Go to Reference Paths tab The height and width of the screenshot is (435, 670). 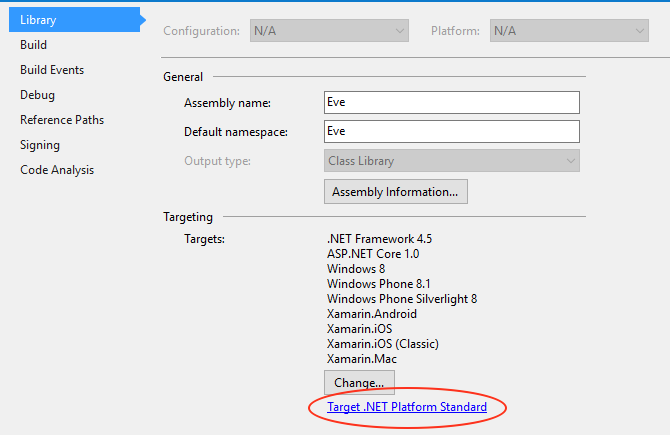click(x=62, y=120)
